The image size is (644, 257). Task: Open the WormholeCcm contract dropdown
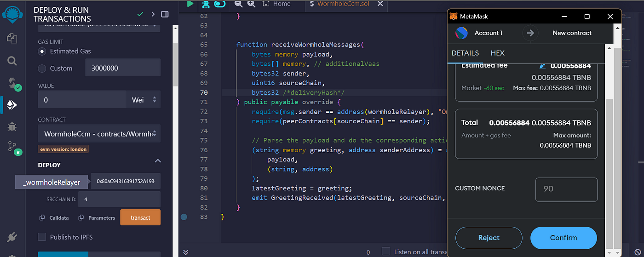(99, 134)
